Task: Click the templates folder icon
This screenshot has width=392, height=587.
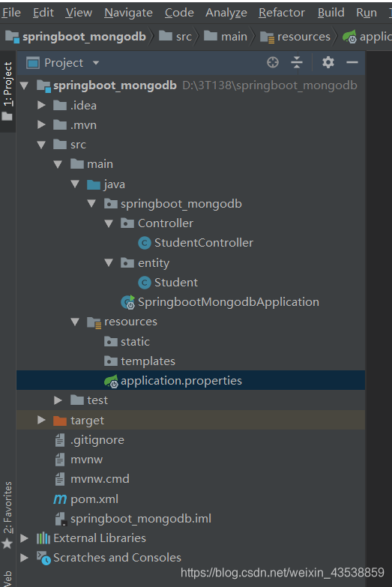Action: tap(110, 361)
